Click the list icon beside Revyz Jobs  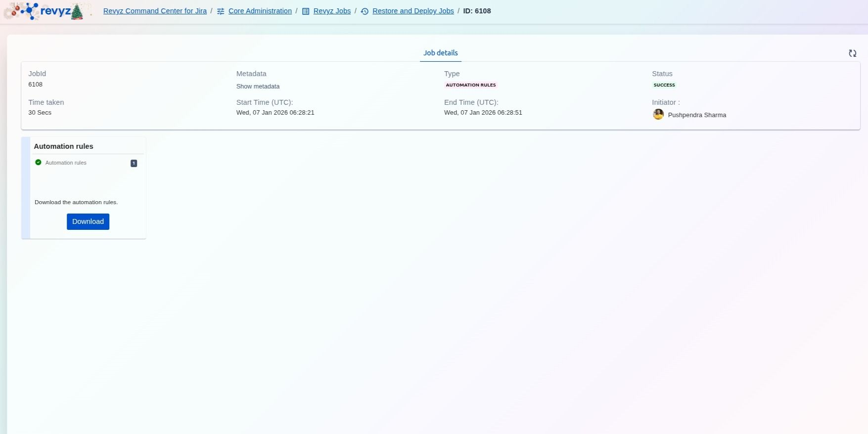[306, 11]
